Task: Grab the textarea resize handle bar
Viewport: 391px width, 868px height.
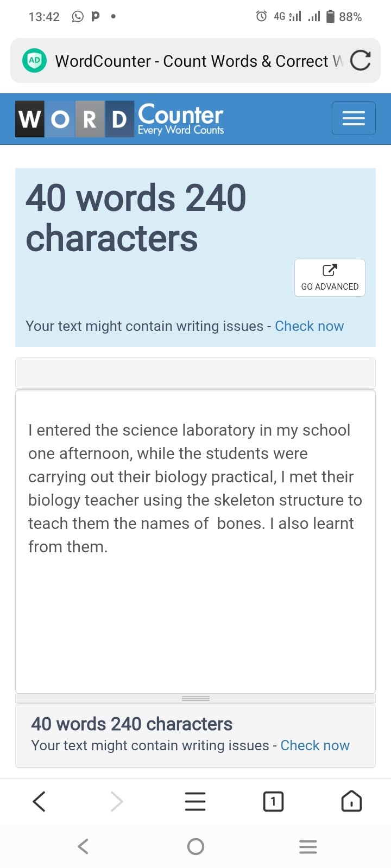Action: click(x=195, y=698)
